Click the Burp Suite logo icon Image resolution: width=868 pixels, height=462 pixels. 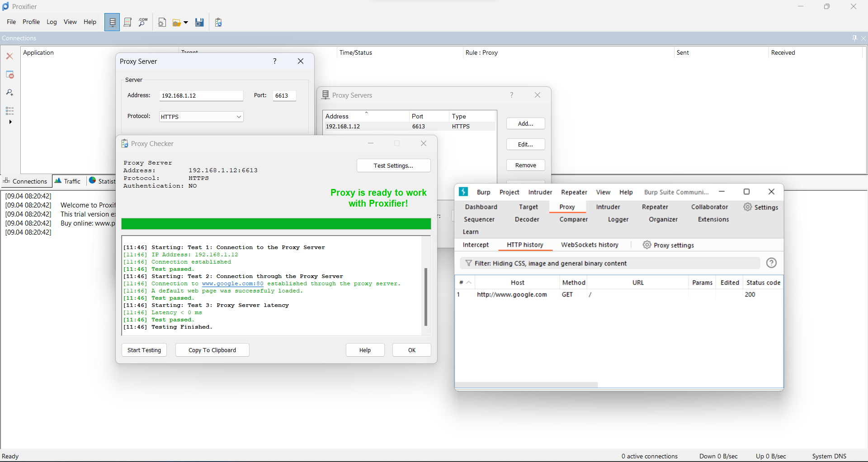point(464,192)
